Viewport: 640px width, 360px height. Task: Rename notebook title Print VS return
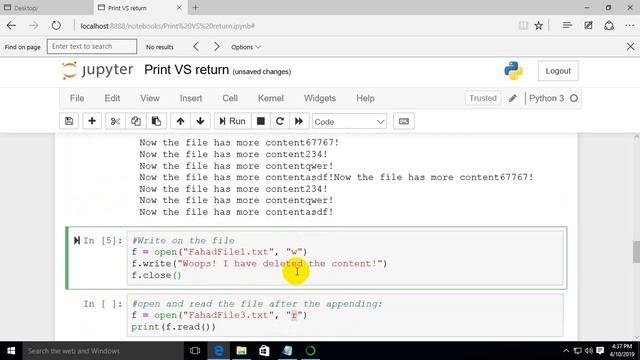187,70
